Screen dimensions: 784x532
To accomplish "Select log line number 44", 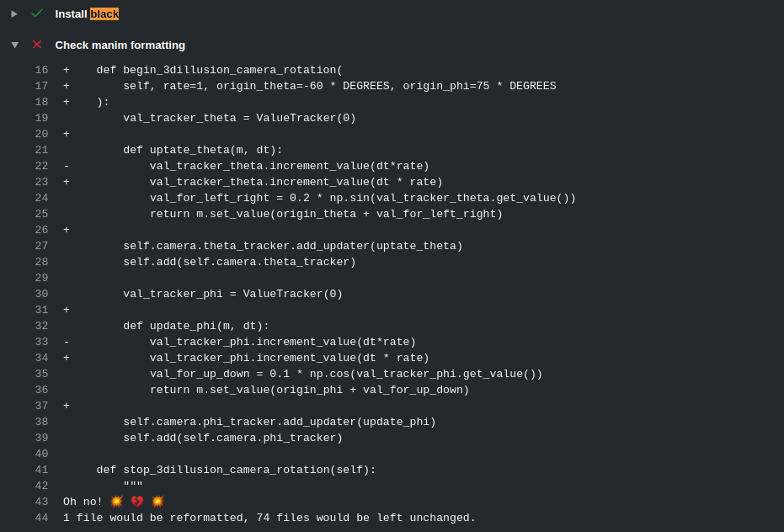I will point(41,518).
